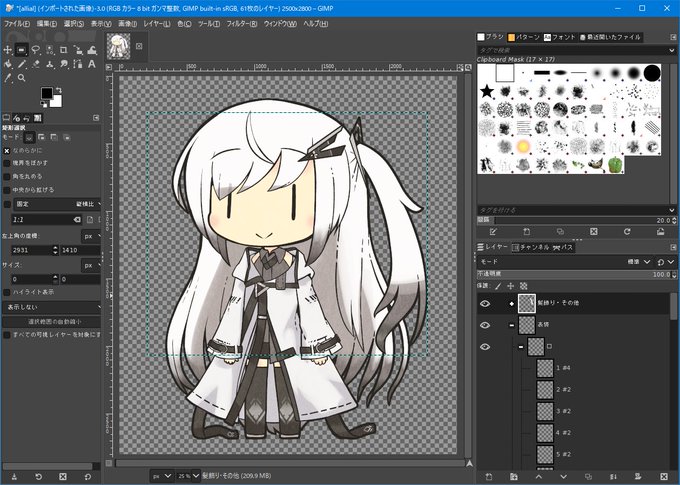
Task: Collapse the 口 layer group
Action: tap(520, 347)
